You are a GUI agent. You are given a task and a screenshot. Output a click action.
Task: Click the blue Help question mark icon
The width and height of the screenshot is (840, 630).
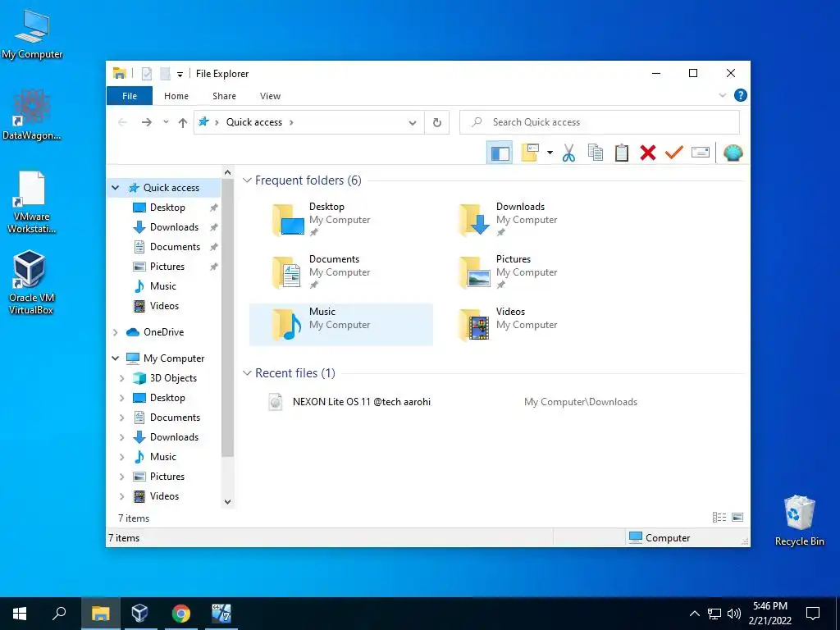pyautogui.click(x=741, y=95)
